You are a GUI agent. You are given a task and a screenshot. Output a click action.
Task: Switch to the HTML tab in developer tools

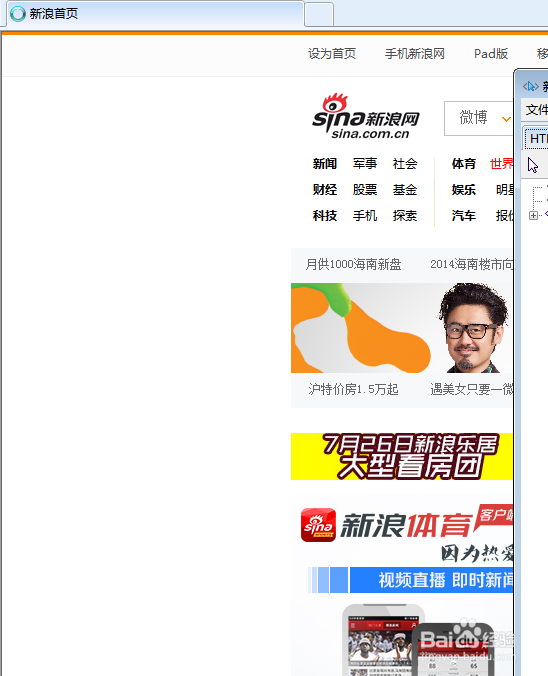click(x=536, y=138)
